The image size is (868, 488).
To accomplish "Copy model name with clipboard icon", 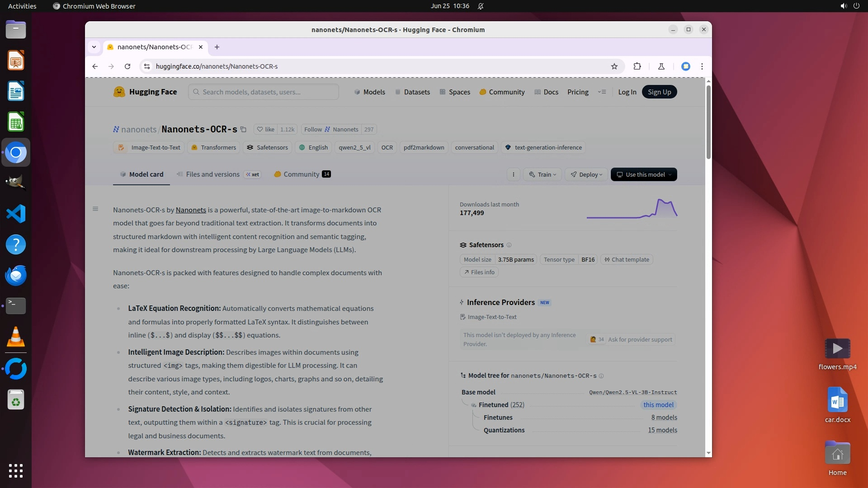I will (243, 130).
